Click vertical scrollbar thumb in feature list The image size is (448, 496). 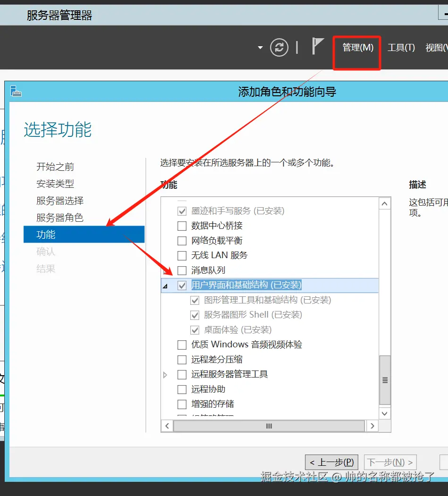385,380
